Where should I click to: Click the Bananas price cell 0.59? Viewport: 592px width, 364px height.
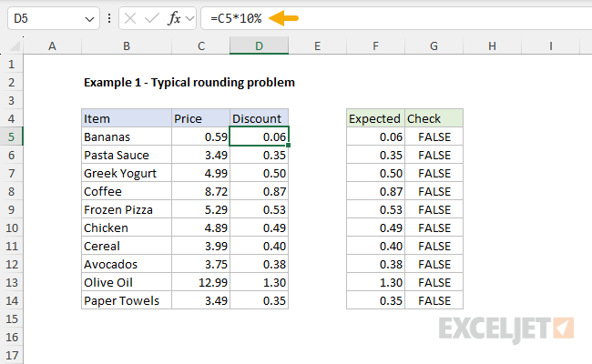pyautogui.click(x=201, y=136)
